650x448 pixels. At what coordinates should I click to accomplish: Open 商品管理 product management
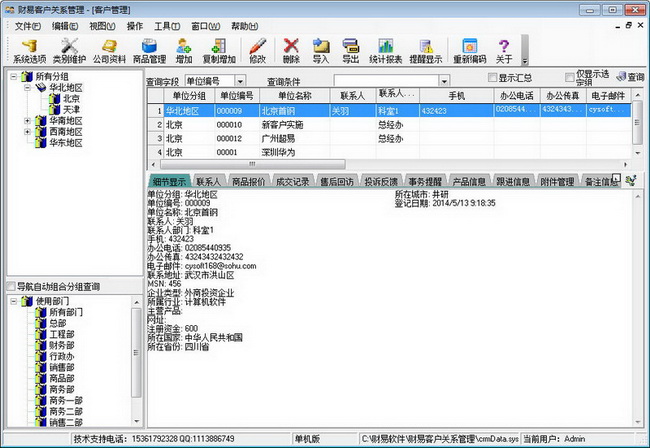149,51
